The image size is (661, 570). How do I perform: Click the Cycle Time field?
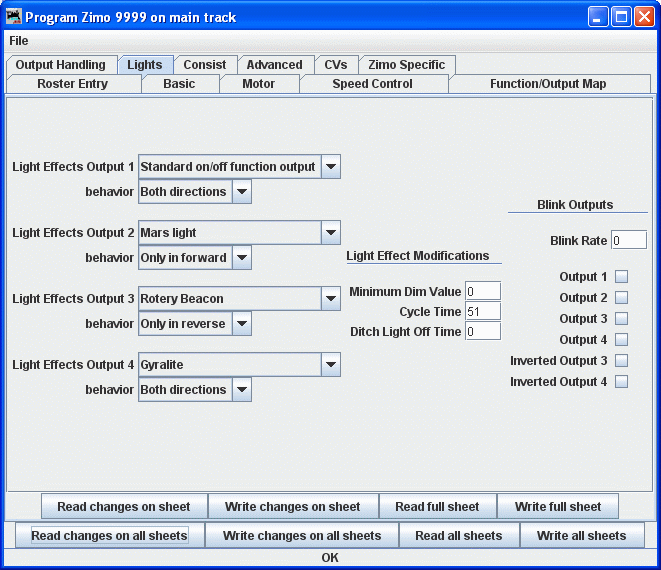483,312
